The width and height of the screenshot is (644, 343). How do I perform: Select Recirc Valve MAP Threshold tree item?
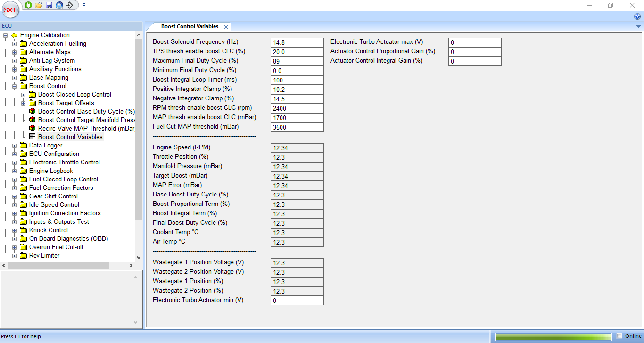(x=86, y=129)
